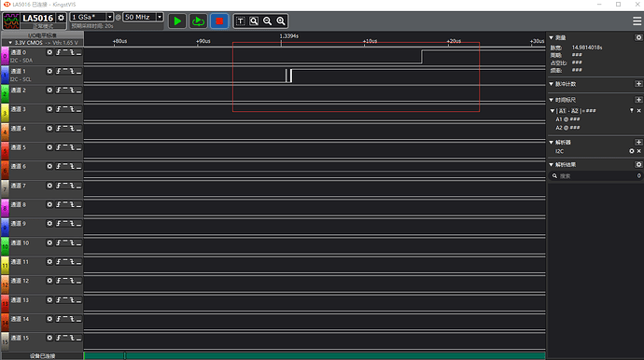
Task: Open the 解析结果 settings gear
Action: point(638,164)
